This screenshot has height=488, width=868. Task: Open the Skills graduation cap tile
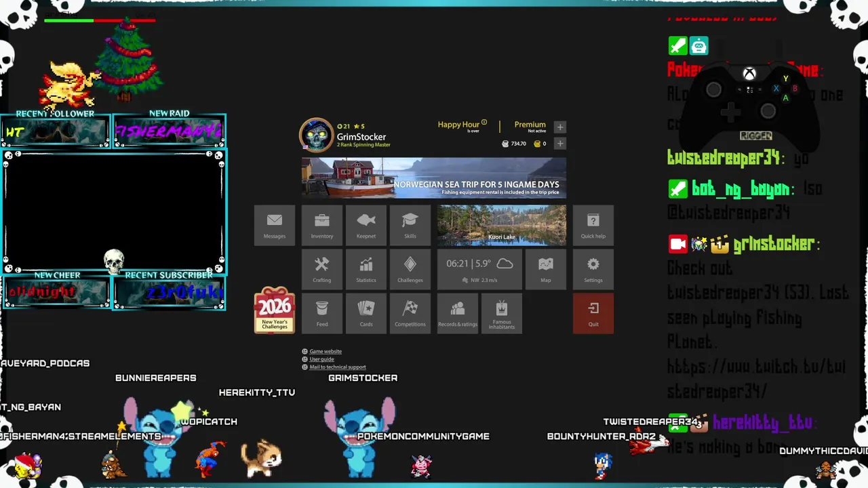tap(410, 225)
